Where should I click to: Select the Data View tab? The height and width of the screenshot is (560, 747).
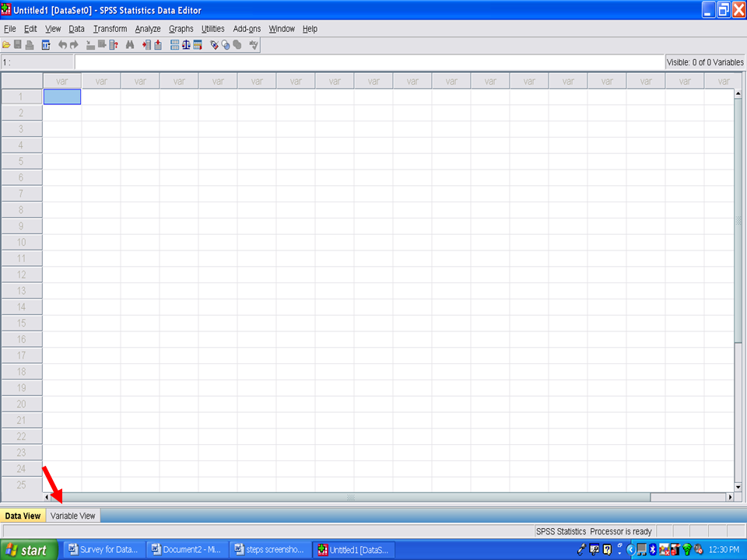pos(23,516)
